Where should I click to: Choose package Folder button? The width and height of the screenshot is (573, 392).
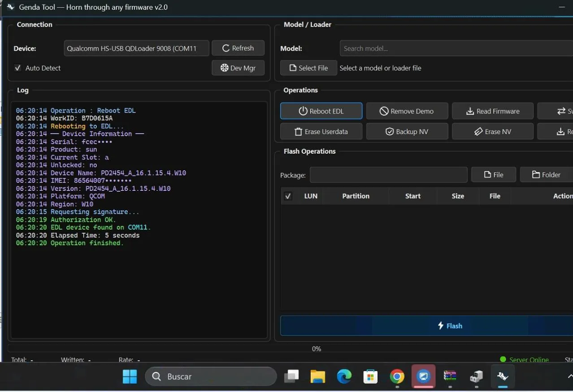546,175
